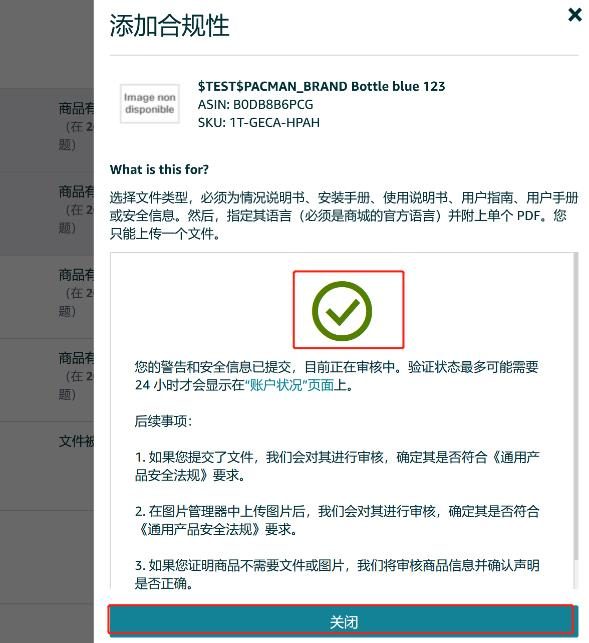The height and width of the screenshot is (643, 589).
Task: Click the "Image non disponible" product thumbnail
Action: 150,103
